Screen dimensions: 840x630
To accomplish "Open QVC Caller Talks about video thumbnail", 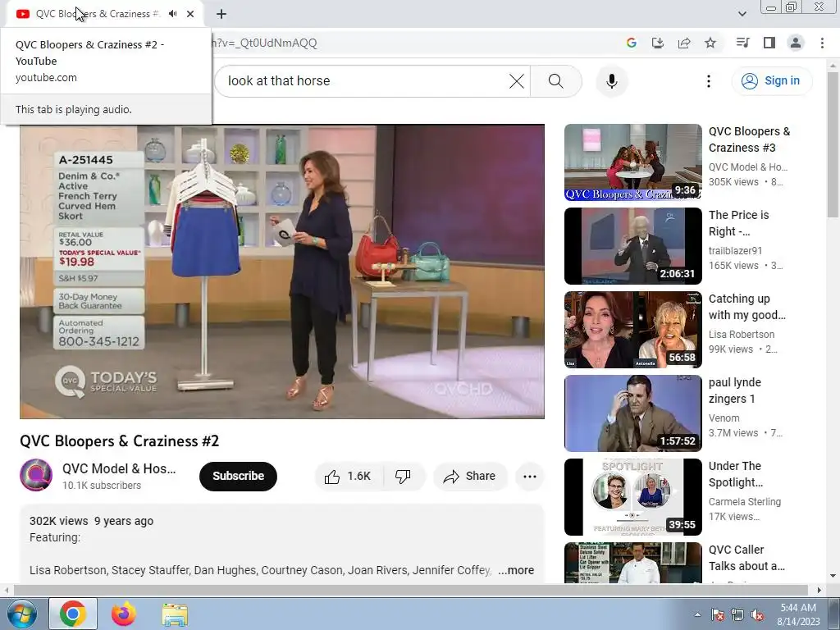I will click(632, 563).
